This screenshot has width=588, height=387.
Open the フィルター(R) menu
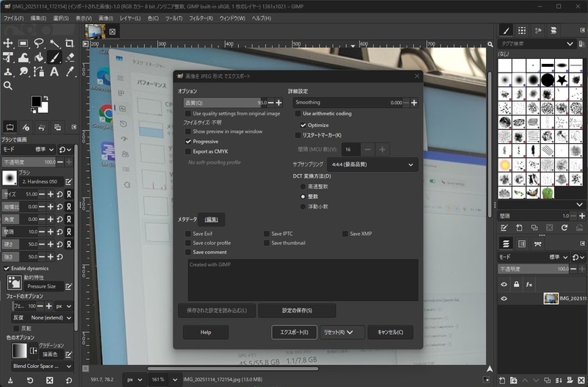(201, 18)
